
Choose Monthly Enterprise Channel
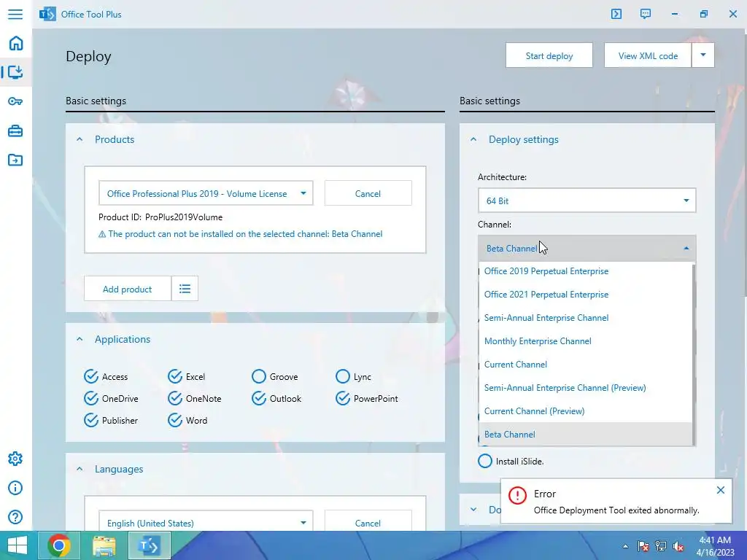point(586,341)
